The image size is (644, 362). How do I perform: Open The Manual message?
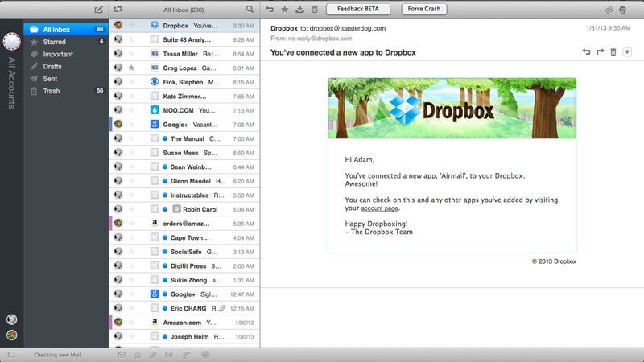tap(184, 138)
